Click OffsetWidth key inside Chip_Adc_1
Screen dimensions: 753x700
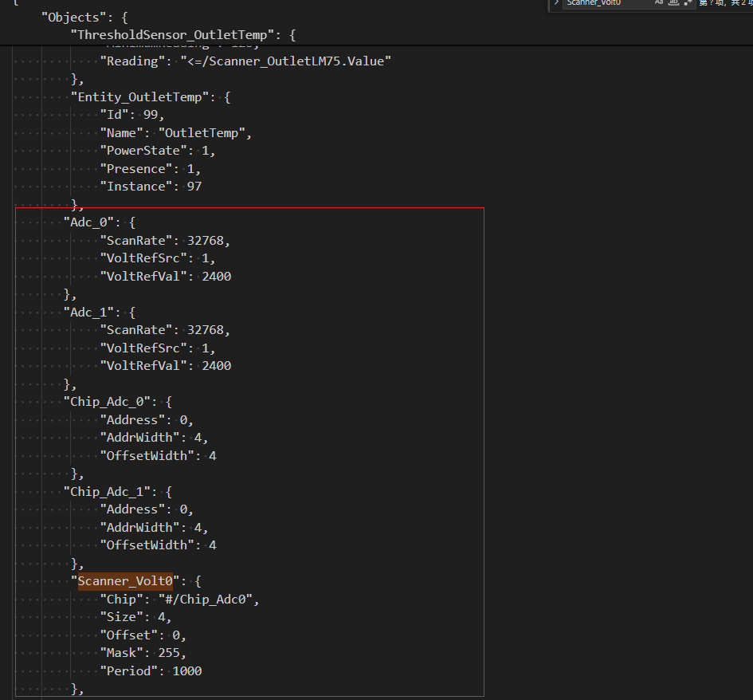(x=147, y=545)
